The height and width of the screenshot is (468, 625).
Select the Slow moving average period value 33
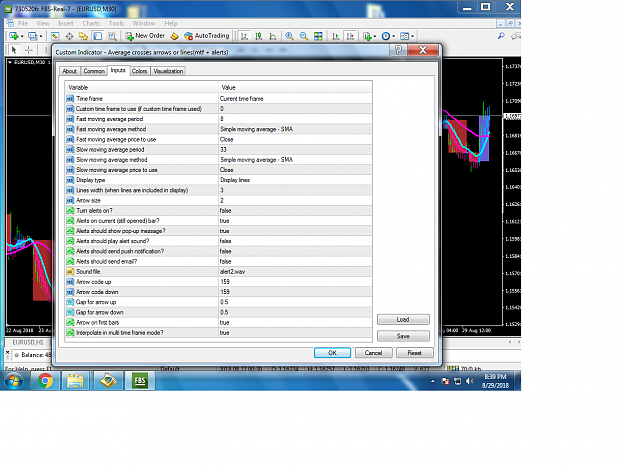(x=295, y=149)
